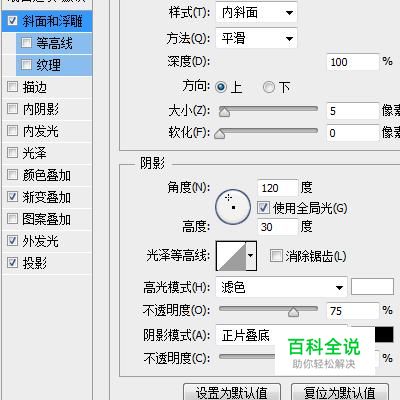Viewport: 400px width, 400px height.
Task: Click the 深度 value field showing 100
Action: (353, 62)
